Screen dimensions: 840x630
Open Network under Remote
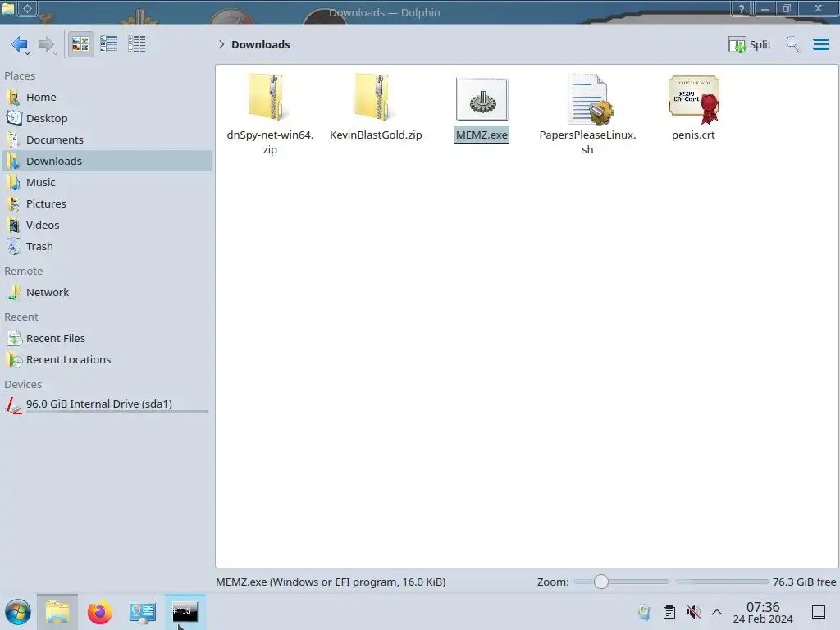coord(107,293)
